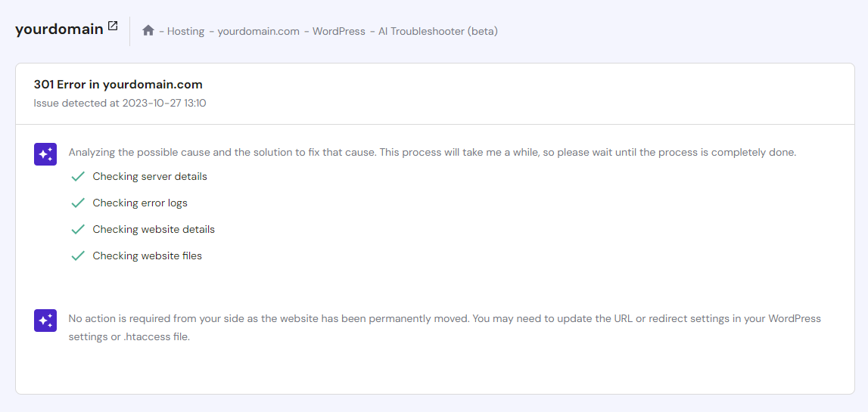Click the AI sparkle icon beside analysis message
Image resolution: width=868 pixels, height=412 pixels.
tap(45, 154)
